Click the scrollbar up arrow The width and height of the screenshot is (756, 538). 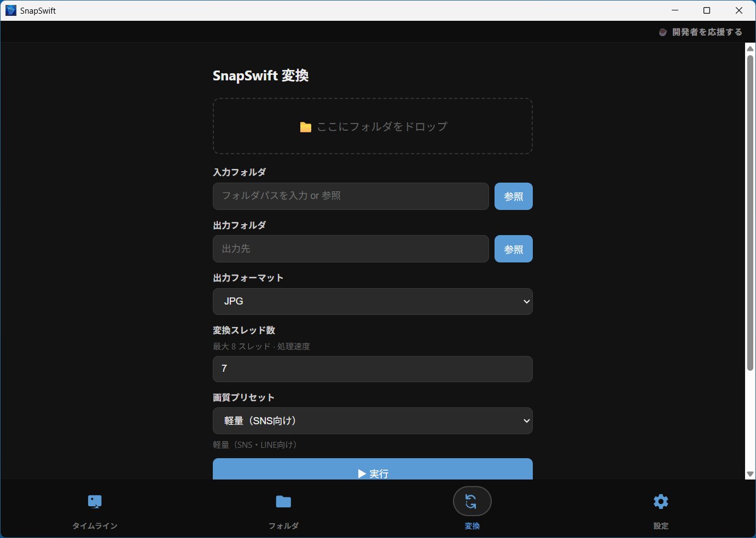coord(750,48)
